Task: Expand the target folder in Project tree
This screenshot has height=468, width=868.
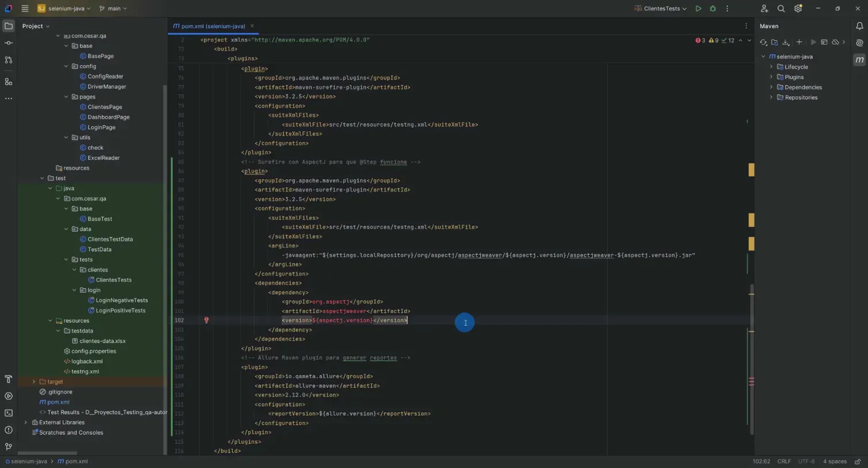Action: 34,382
